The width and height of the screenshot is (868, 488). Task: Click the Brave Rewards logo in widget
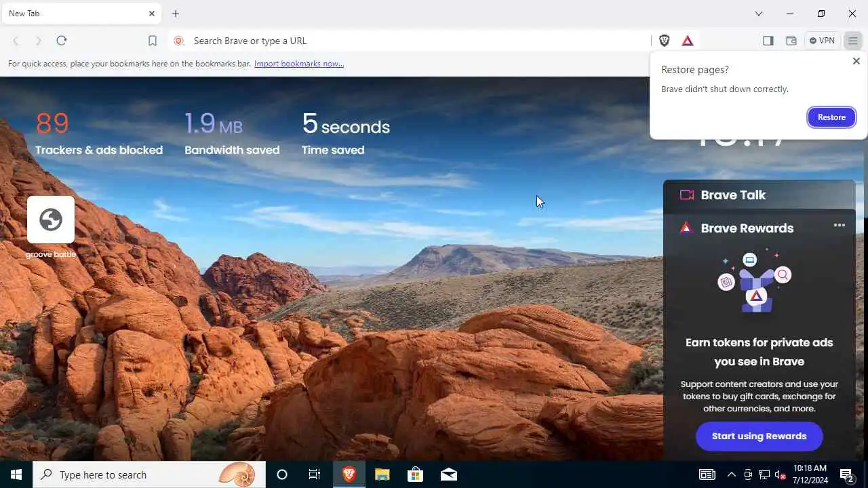tap(686, 228)
